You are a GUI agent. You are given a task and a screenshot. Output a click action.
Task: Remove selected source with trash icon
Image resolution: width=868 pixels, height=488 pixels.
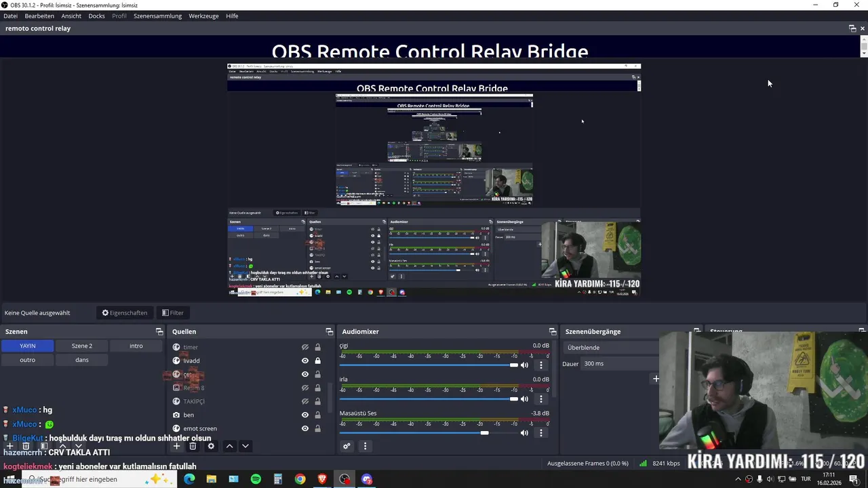193,446
